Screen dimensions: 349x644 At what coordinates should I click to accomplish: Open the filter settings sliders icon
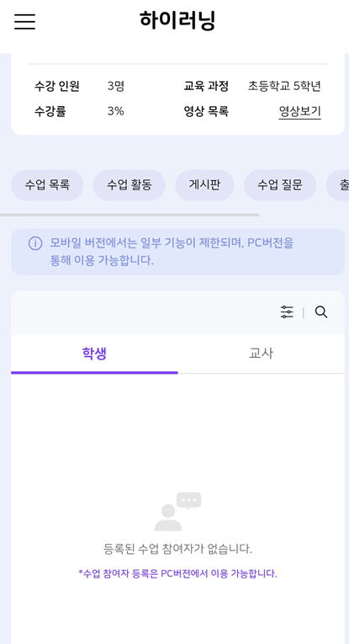287,312
